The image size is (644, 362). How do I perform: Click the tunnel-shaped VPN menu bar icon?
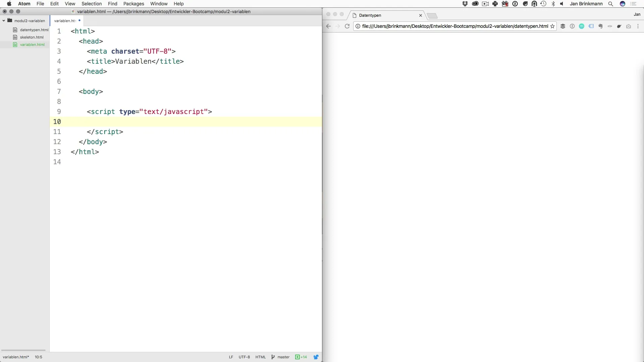[534, 4]
